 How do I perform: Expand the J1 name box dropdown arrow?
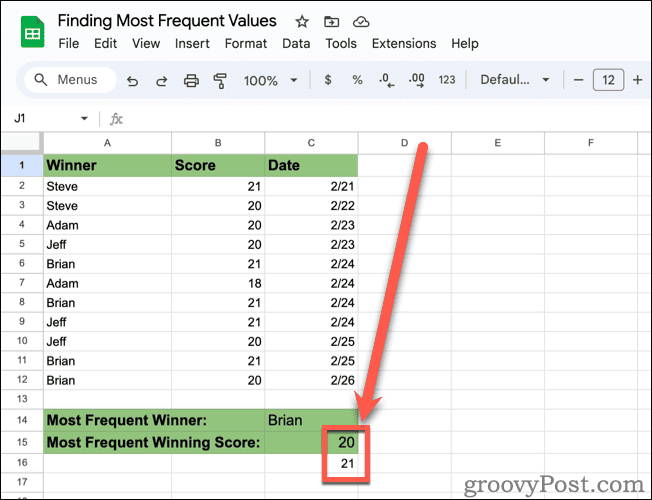(84, 119)
